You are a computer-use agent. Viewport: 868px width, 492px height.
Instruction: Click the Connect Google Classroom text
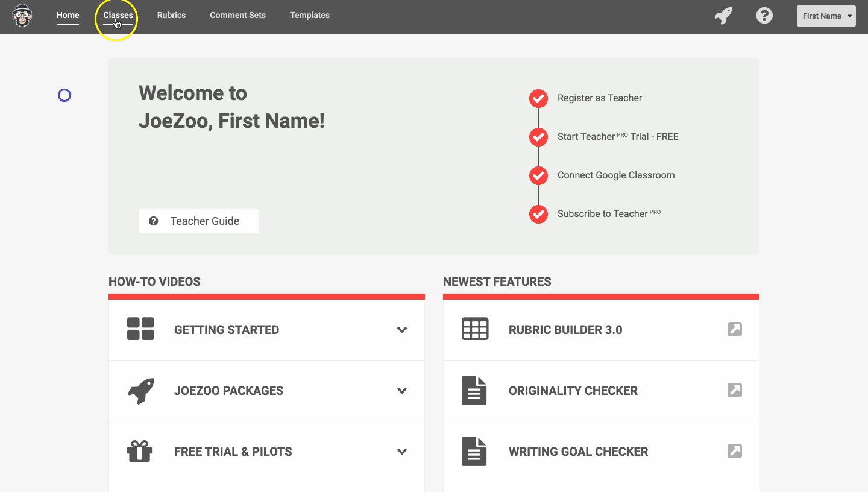coord(616,175)
